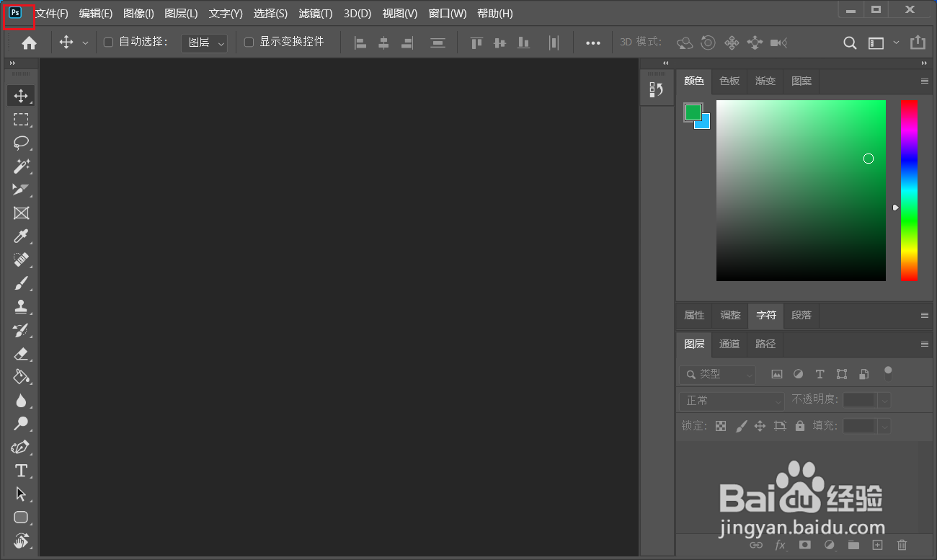Open the 文件(F) menu
This screenshot has width=937, height=560.
point(52,14)
